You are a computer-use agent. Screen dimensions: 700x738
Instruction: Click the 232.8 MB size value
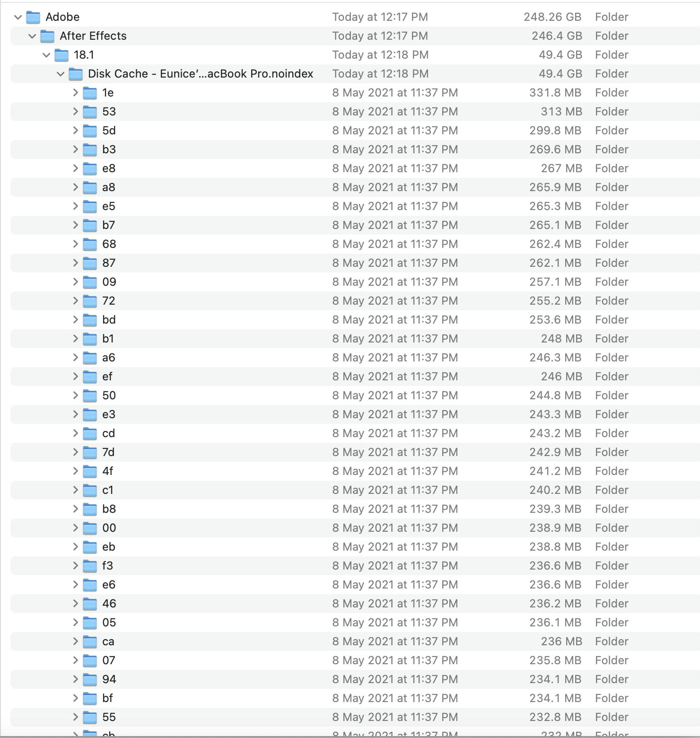point(555,717)
